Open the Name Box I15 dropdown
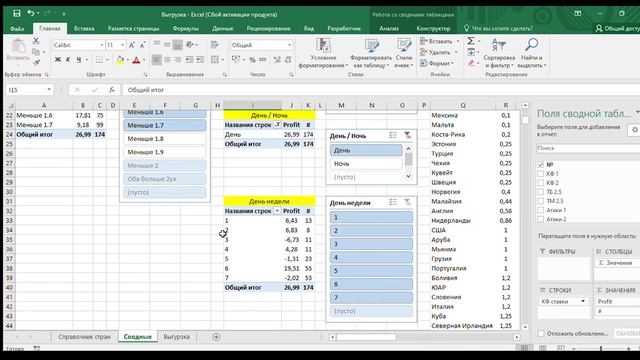Screen dimensions: 640x360 click(49, 90)
